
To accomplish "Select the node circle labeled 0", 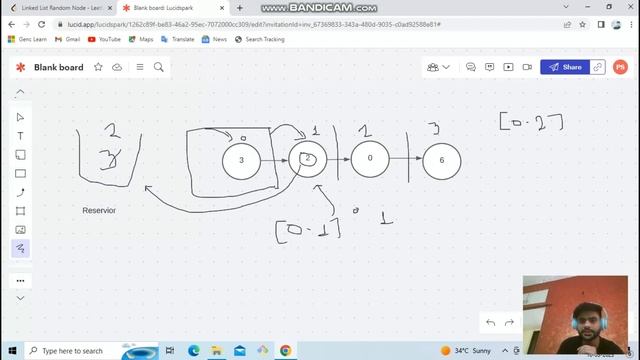I will click(370, 158).
